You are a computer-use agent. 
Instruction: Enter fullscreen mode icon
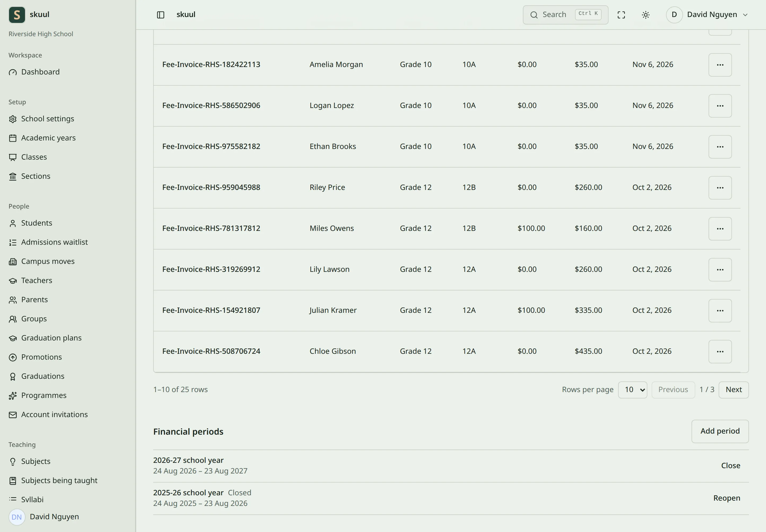click(621, 15)
